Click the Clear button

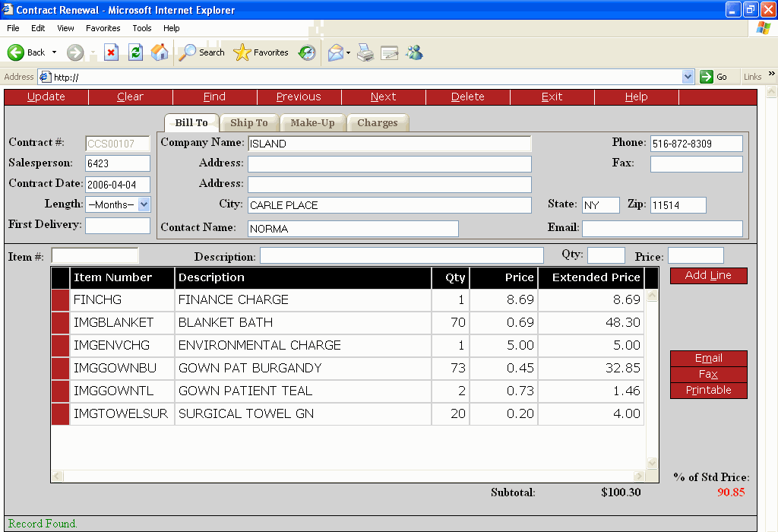pyautogui.click(x=131, y=97)
